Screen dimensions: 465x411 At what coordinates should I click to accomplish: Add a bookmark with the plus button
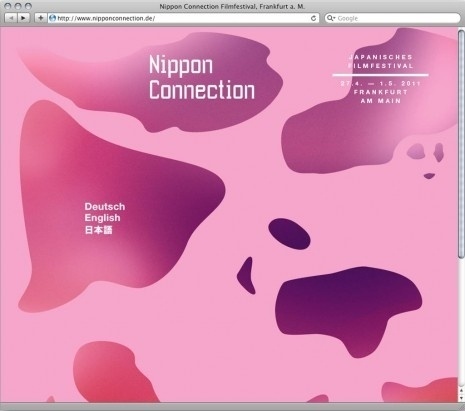coord(40,18)
